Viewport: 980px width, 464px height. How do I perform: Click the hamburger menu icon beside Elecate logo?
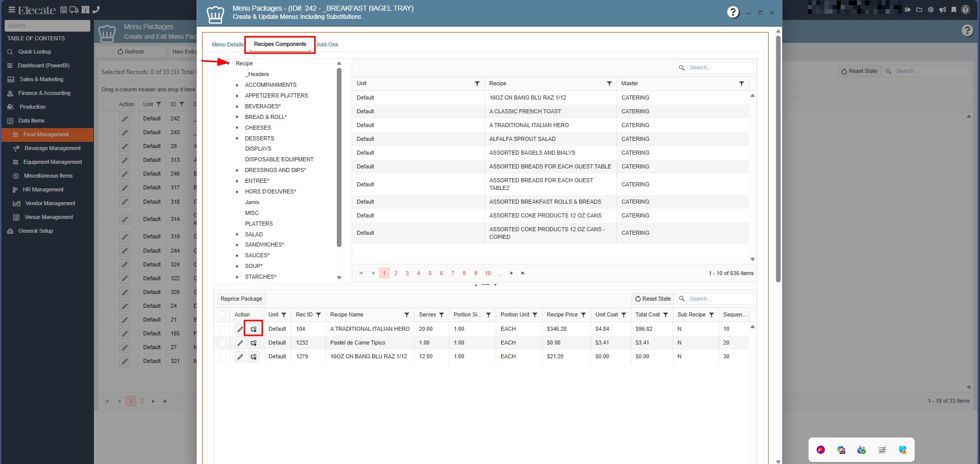(11, 10)
